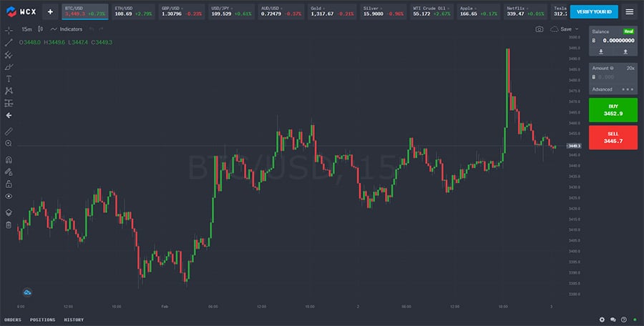The image size is (644, 326).
Task: Click the Verify Your ID button
Action: coord(593,11)
